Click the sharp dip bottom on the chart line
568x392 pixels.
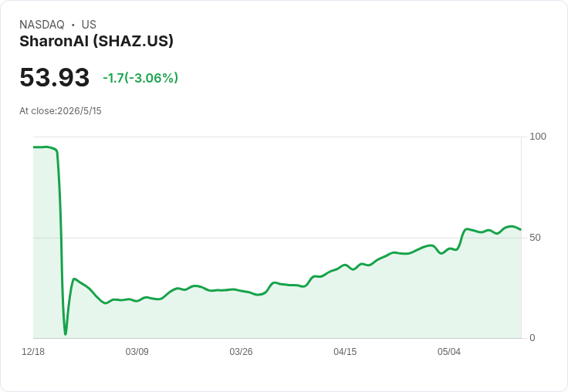(x=66, y=333)
